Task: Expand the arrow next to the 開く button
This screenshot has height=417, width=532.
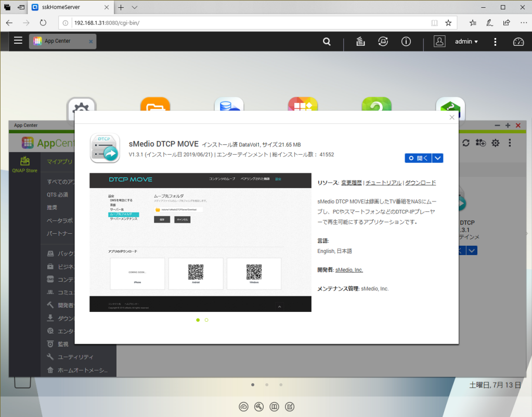Action: (x=437, y=158)
